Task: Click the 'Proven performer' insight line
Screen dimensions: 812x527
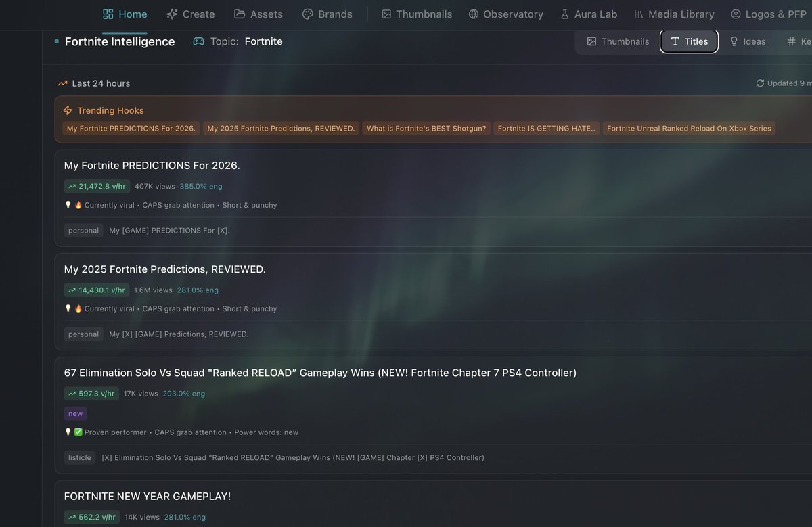Action: tap(181, 432)
